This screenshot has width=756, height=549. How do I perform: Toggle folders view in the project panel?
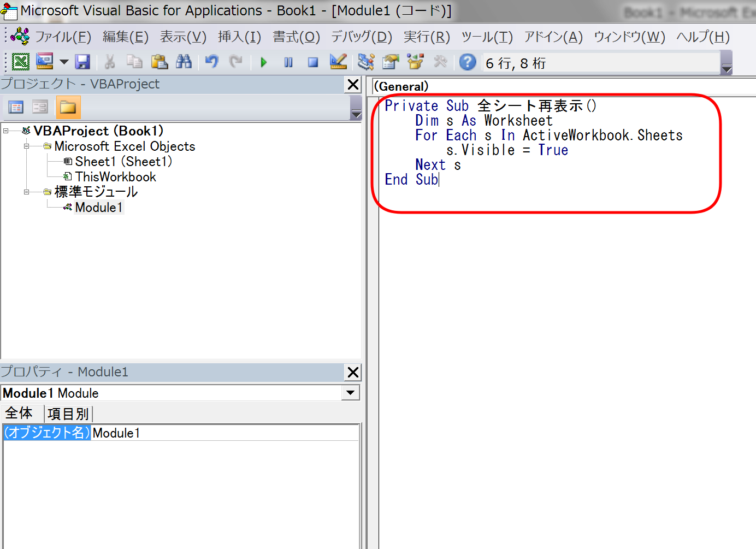(x=68, y=107)
